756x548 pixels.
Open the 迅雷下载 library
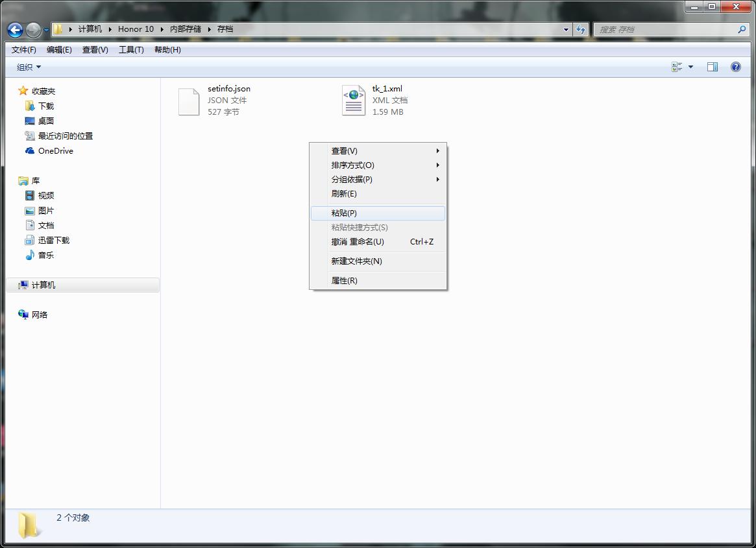point(53,240)
